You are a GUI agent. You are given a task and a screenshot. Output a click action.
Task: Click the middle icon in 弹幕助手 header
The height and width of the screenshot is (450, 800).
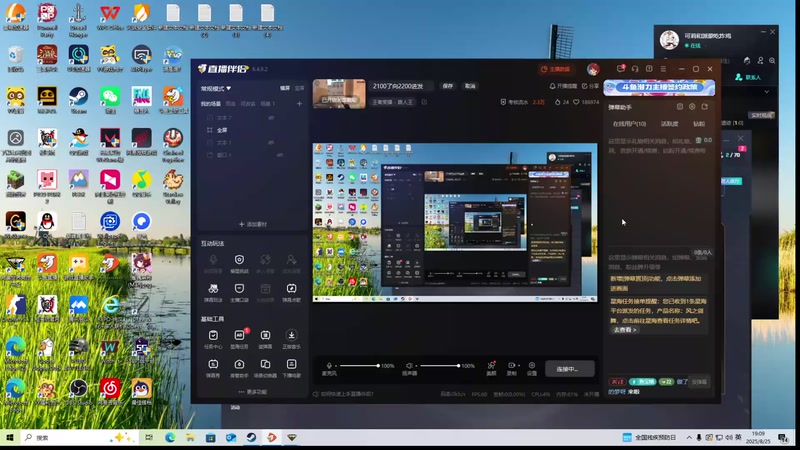tap(692, 107)
